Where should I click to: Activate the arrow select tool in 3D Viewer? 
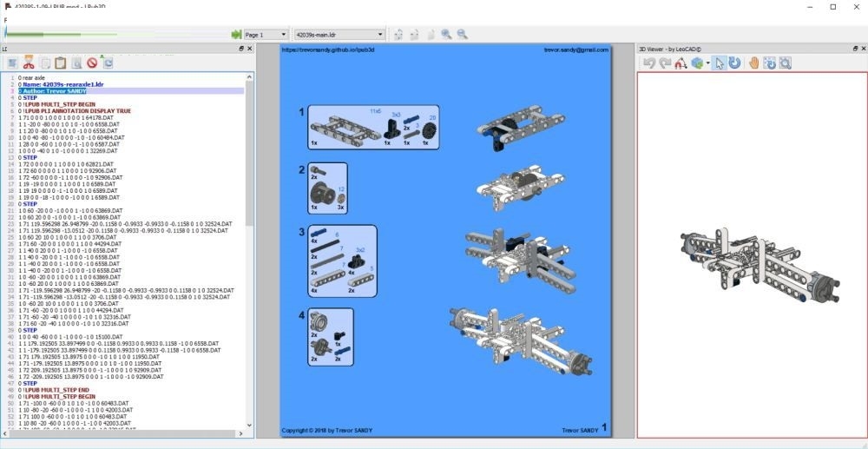click(x=719, y=63)
